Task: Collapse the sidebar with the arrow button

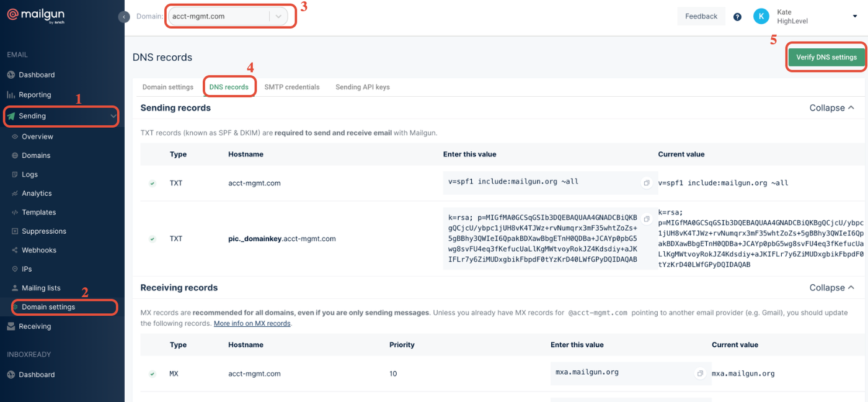Action: coord(123,17)
